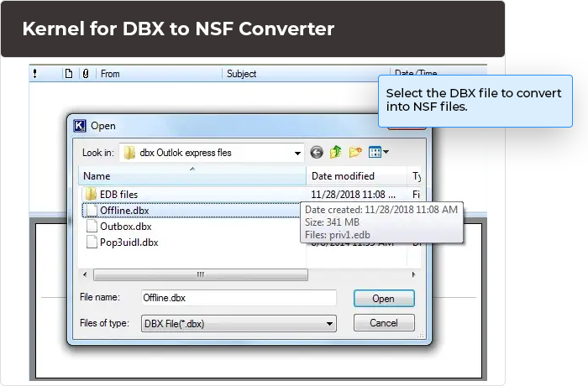The image size is (588, 386).
Task: Select the Pop3uidl.dbx file
Action: pyautogui.click(x=129, y=243)
